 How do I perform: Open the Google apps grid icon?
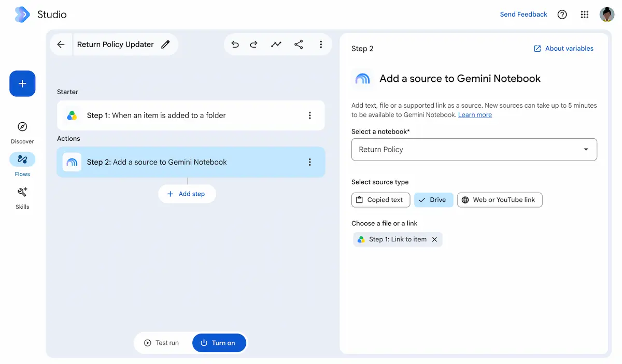click(585, 14)
